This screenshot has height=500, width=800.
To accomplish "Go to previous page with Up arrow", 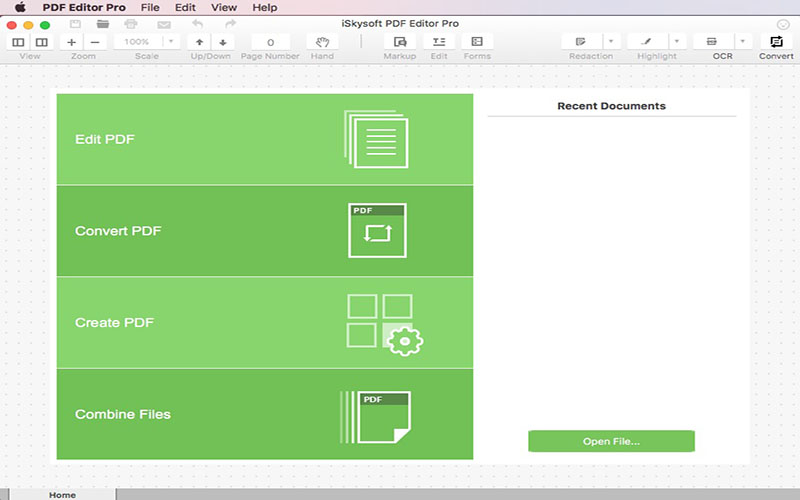I will click(x=199, y=42).
